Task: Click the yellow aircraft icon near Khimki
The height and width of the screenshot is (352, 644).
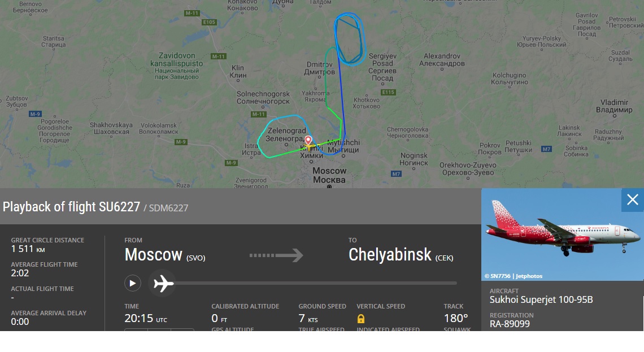Action: click(308, 146)
